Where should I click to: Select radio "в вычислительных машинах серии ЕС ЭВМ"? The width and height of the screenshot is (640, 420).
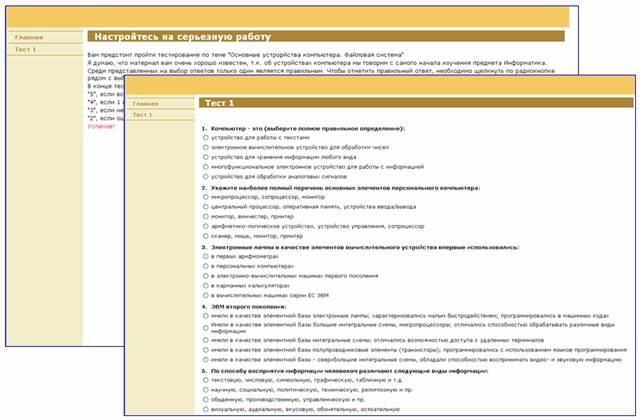tap(206, 295)
